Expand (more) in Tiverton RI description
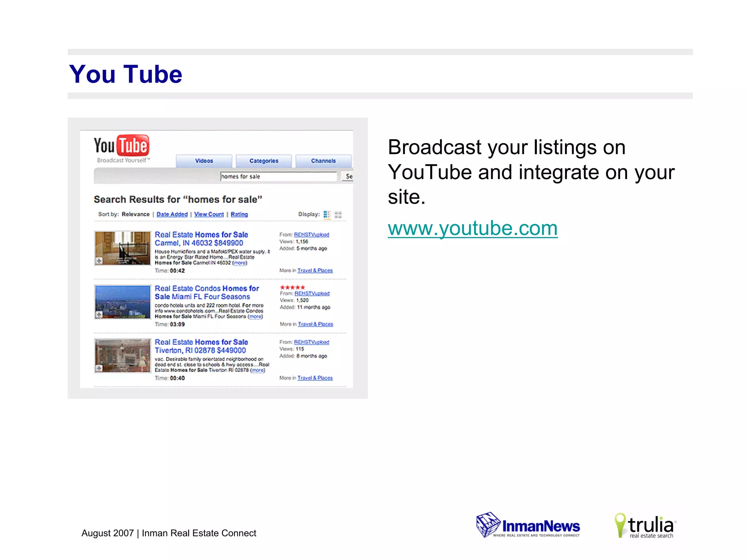 click(258, 370)
